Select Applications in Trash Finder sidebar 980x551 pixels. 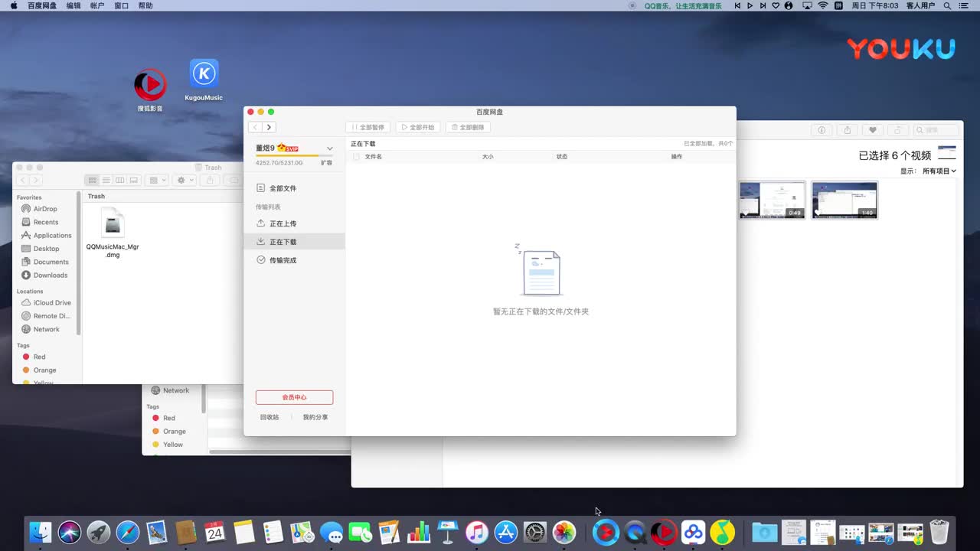tap(46, 235)
